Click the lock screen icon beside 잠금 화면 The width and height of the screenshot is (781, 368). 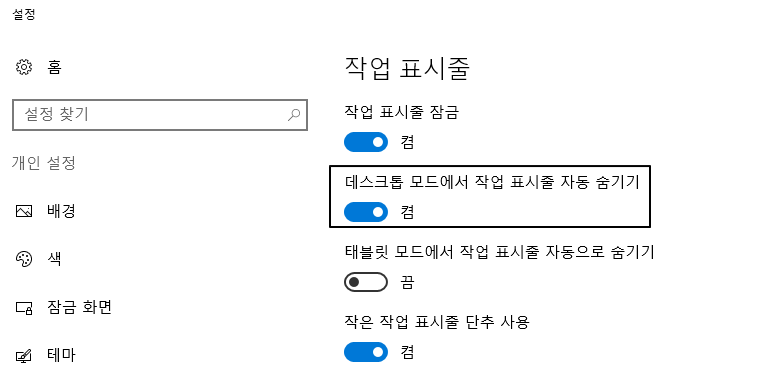click(x=24, y=308)
